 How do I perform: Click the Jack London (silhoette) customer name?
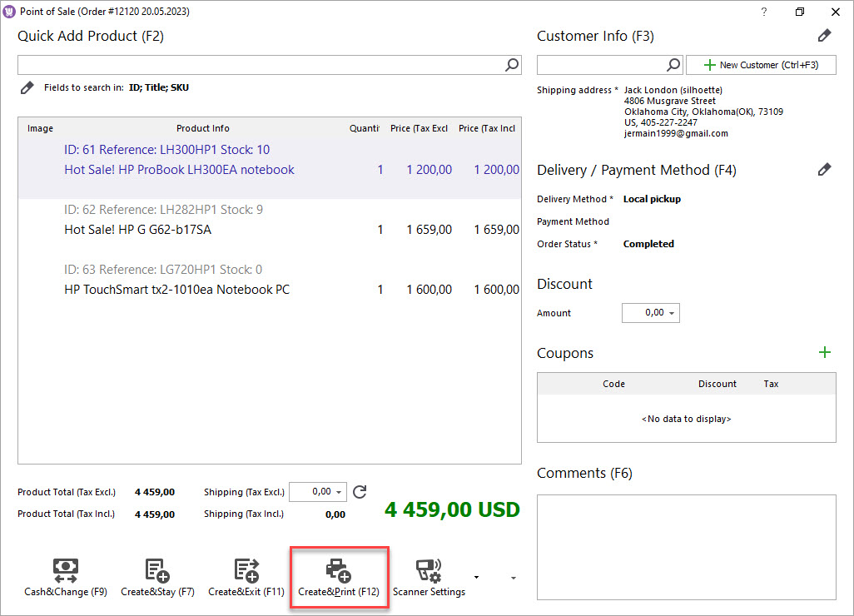[x=673, y=90]
